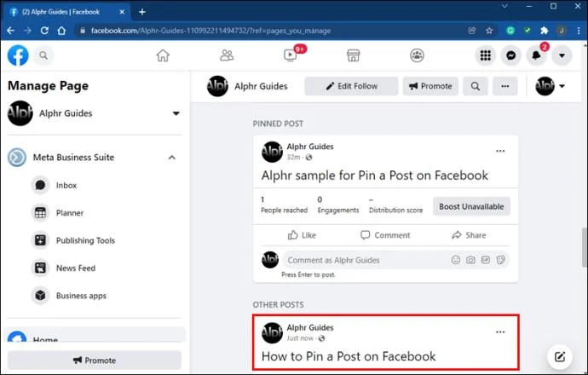Expand the Alphr Guides page selector dropdown
Screen dimensions: 588x375
[x=176, y=113]
